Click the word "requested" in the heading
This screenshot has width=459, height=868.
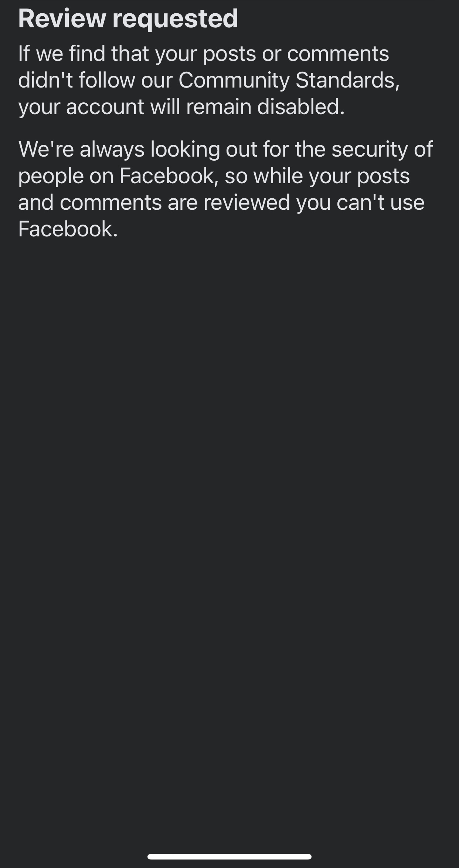pos(175,19)
